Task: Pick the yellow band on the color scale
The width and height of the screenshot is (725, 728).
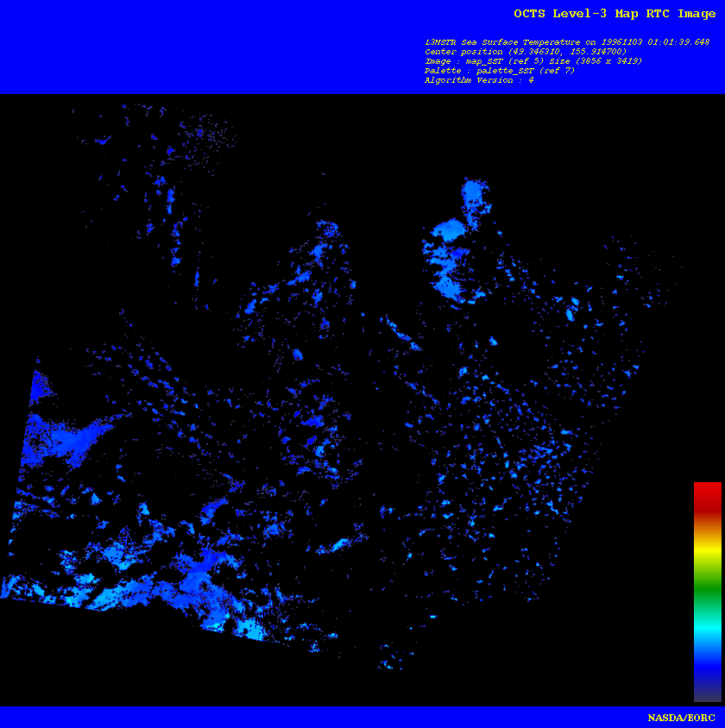Action: 707,548
